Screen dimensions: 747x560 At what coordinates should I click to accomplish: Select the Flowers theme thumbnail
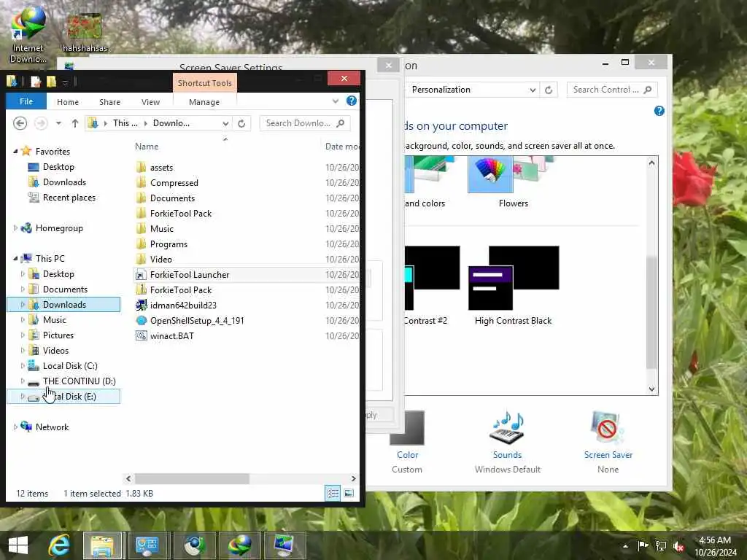(513, 183)
